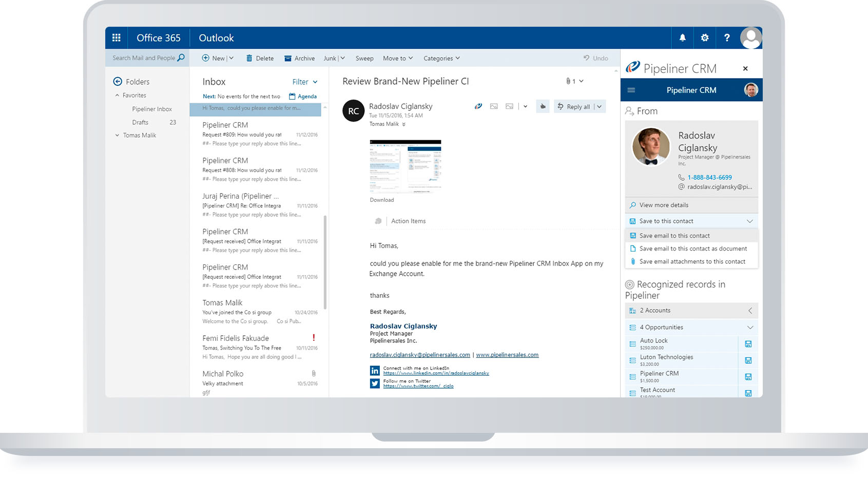
Task: Click the first image add-in icon in message toolbar
Action: pyautogui.click(x=494, y=106)
